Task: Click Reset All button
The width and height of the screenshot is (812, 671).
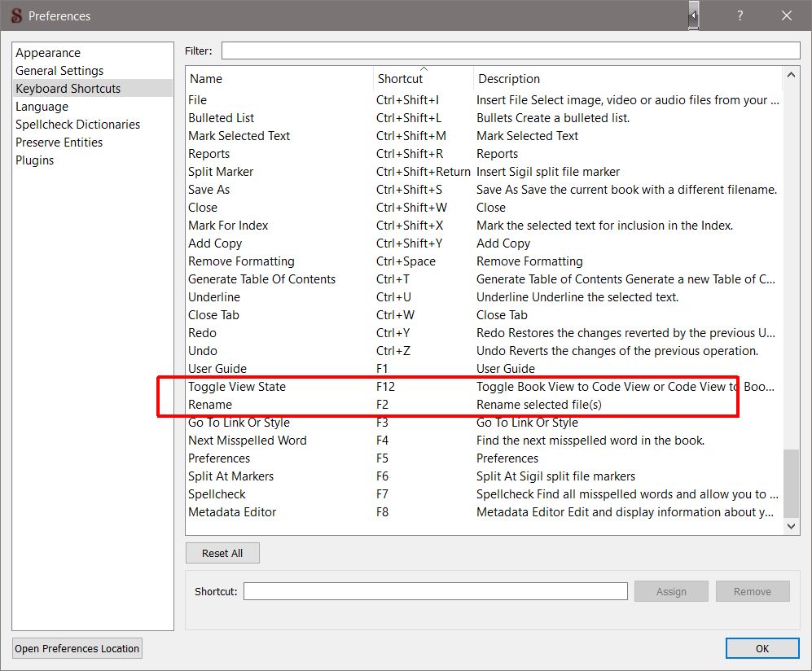Action: pos(222,553)
